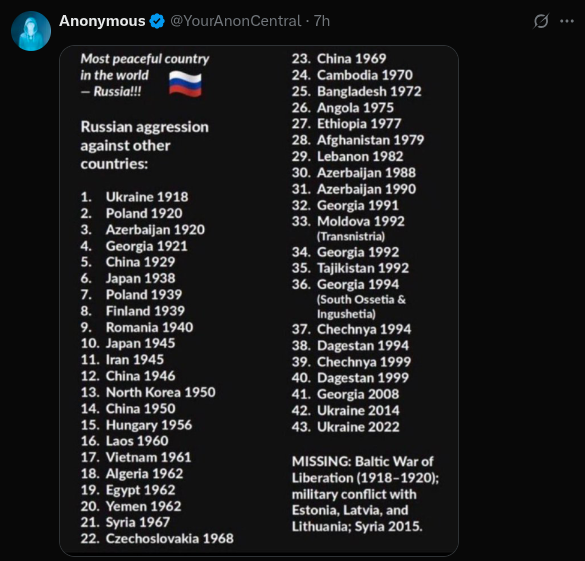Click the 'Ukraine 1918' list entry
585x561 pixels.
tap(134, 197)
